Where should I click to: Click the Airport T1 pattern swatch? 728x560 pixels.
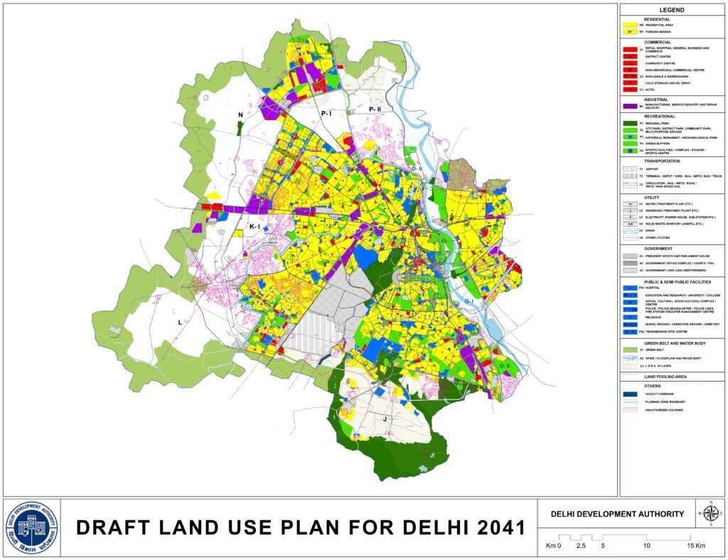pos(630,169)
